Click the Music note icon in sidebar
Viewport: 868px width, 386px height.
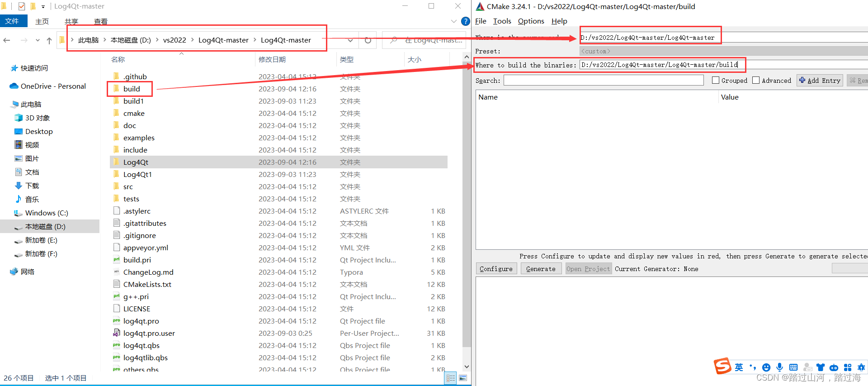click(x=19, y=199)
